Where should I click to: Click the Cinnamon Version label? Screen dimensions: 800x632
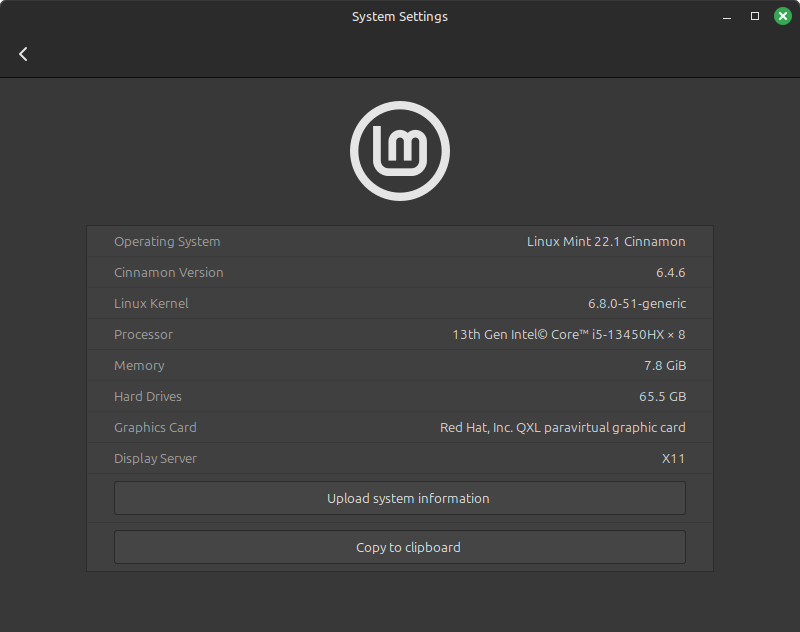pos(169,272)
